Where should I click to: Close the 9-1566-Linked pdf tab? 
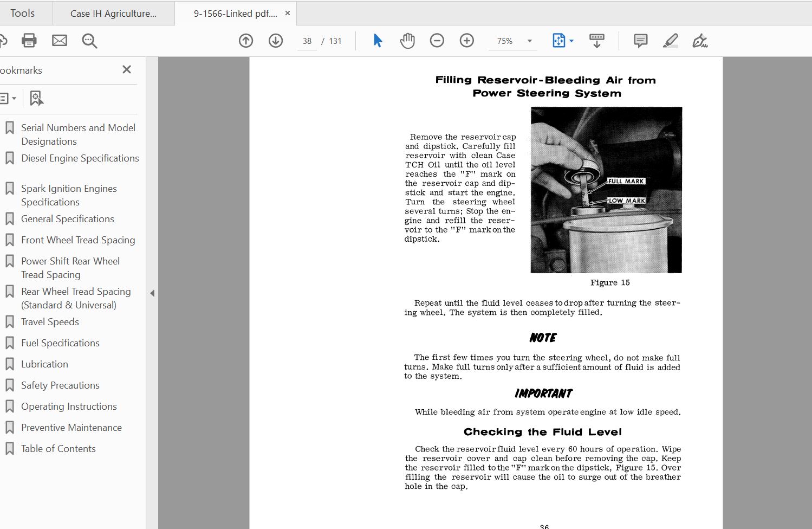(x=288, y=13)
